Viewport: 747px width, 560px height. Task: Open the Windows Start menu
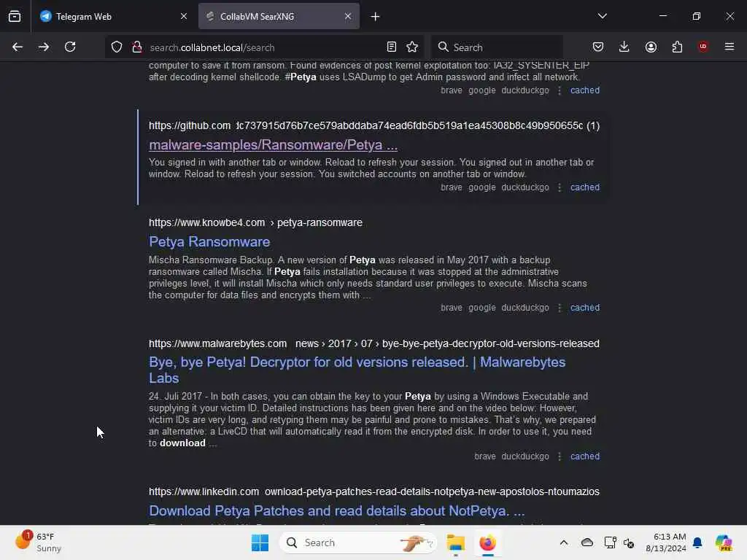pos(260,542)
